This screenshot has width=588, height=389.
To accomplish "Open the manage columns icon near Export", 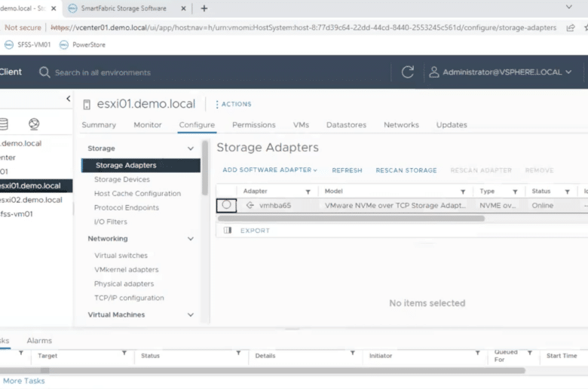I will coord(228,231).
